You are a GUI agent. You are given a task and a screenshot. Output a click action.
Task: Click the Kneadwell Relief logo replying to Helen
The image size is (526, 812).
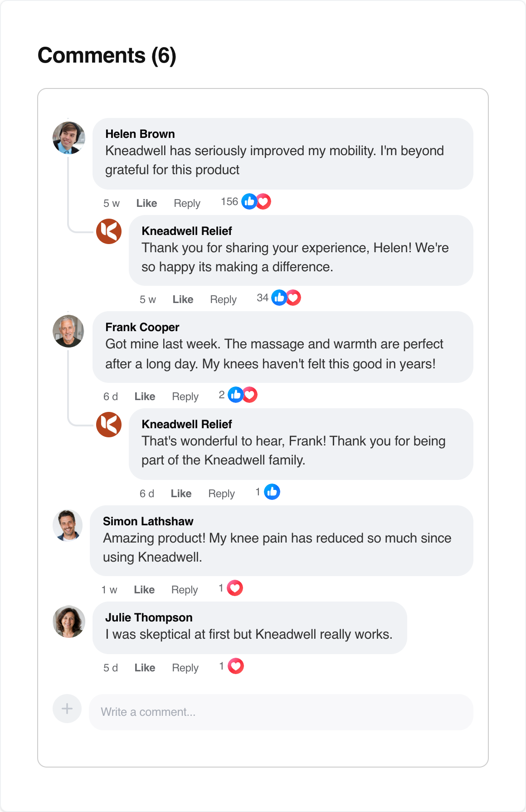tap(109, 231)
